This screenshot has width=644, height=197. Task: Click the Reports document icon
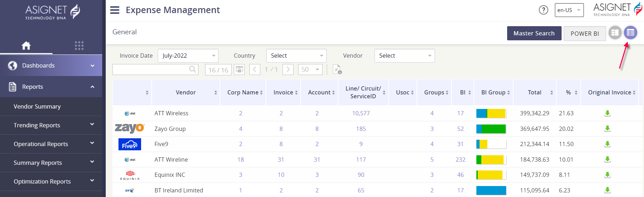pos(13,87)
